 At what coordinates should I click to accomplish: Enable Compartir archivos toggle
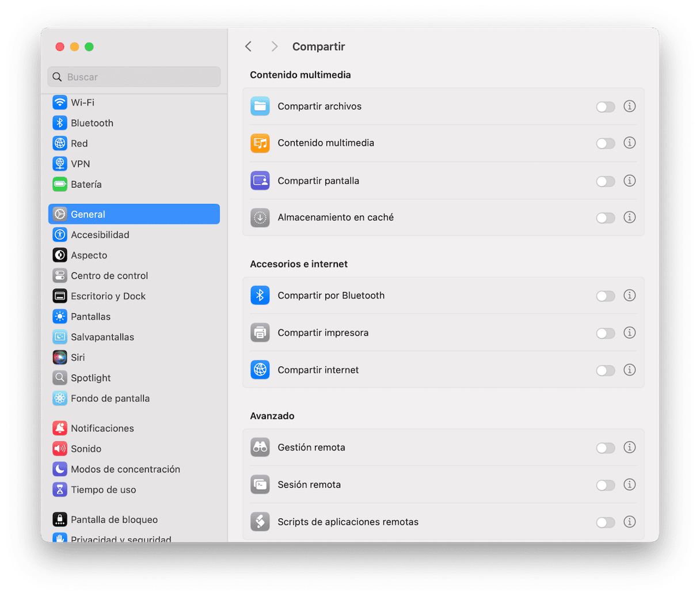tap(606, 107)
